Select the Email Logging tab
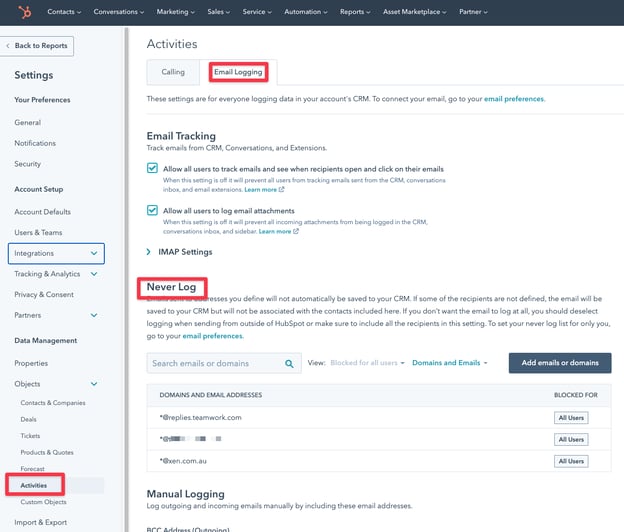This screenshot has height=532, width=624. tap(238, 72)
